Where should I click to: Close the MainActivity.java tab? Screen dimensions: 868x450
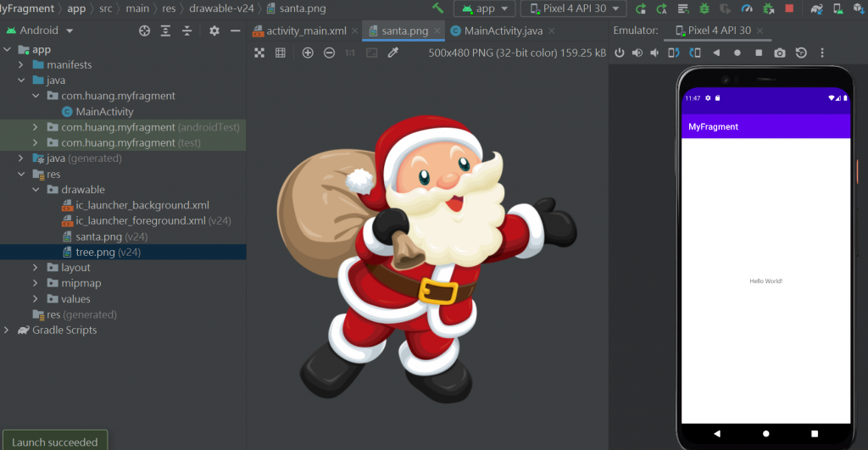(551, 31)
